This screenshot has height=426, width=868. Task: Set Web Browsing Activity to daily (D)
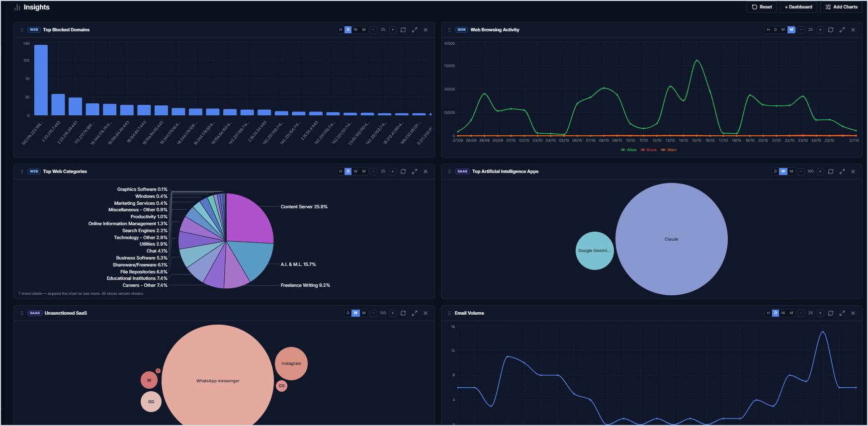coord(776,30)
